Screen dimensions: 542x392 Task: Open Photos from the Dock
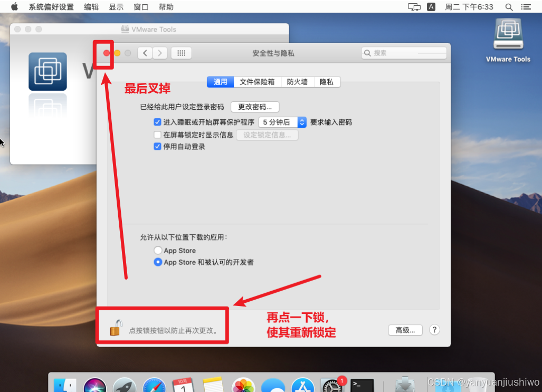pyautogui.click(x=243, y=385)
